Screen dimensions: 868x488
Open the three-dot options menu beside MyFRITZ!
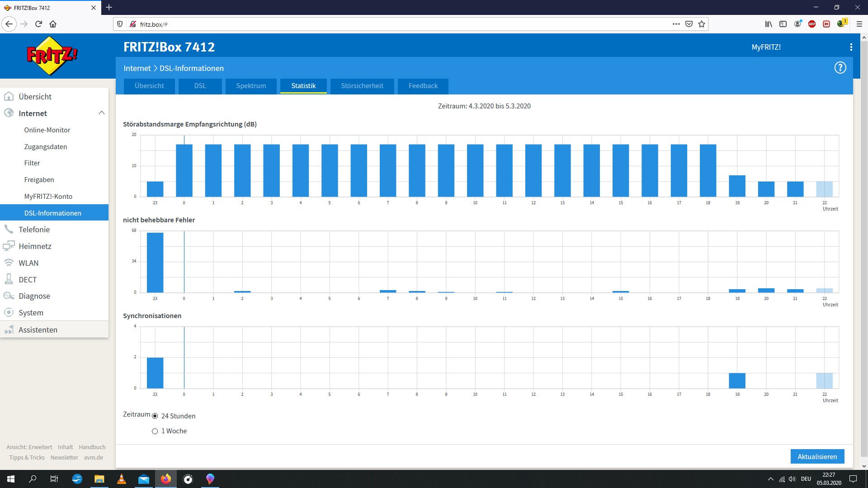click(x=851, y=47)
